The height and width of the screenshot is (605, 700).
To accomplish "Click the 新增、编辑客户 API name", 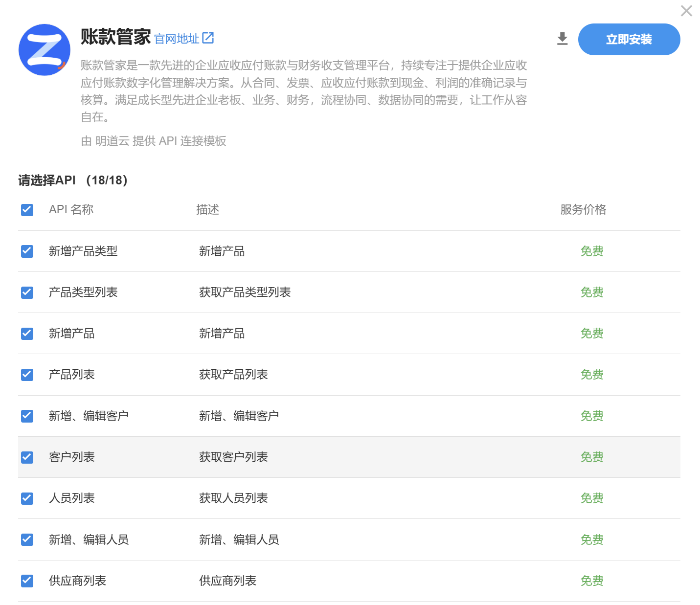I will (x=89, y=416).
